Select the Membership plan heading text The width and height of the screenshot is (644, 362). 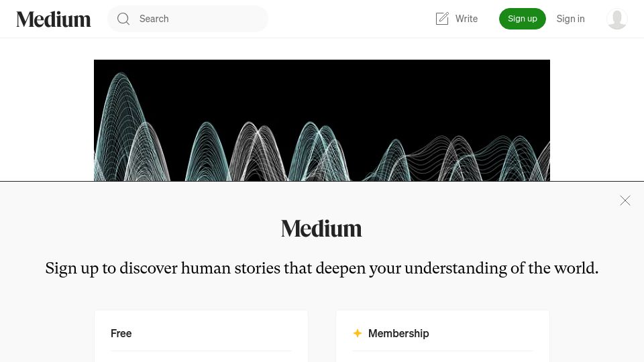click(398, 333)
